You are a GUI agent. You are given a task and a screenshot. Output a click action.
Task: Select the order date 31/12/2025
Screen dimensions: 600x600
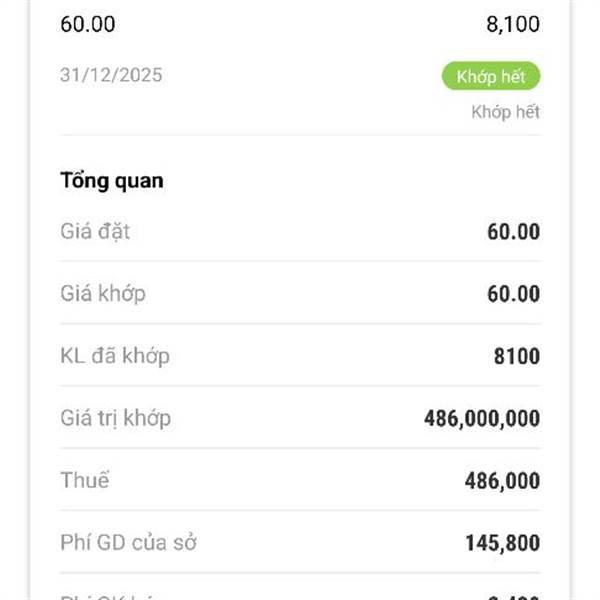[111, 75]
